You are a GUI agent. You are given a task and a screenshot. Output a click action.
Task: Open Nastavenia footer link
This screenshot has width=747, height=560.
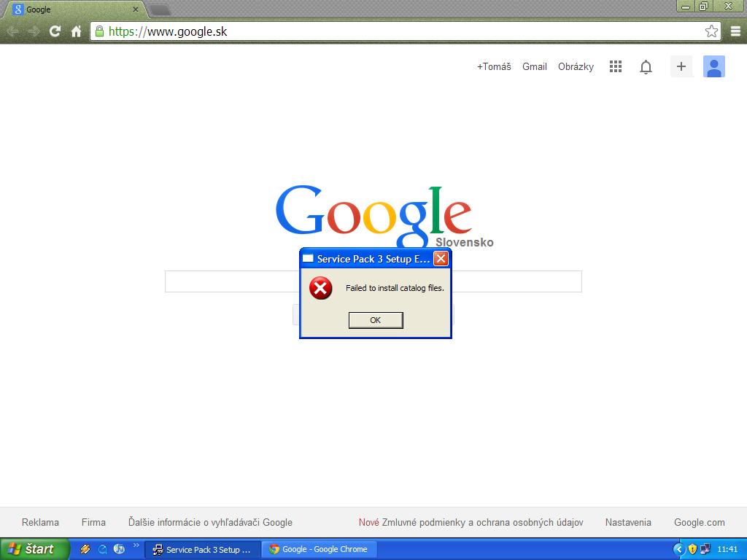point(628,522)
